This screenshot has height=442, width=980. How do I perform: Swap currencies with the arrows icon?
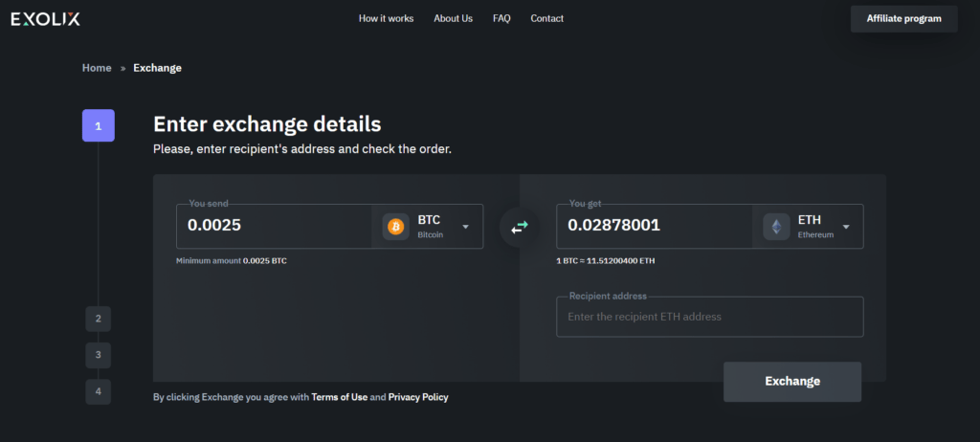pyautogui.click(x=520, y=227)
